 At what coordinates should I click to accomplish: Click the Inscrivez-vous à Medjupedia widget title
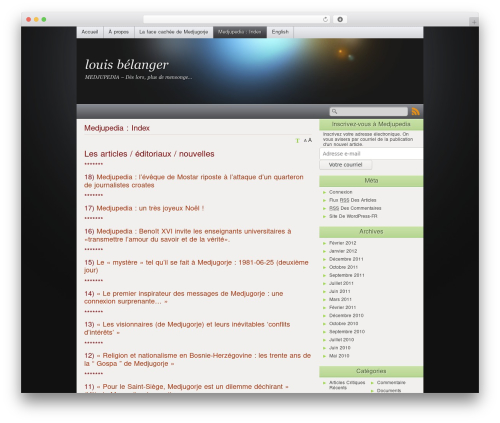click(371, 124)
